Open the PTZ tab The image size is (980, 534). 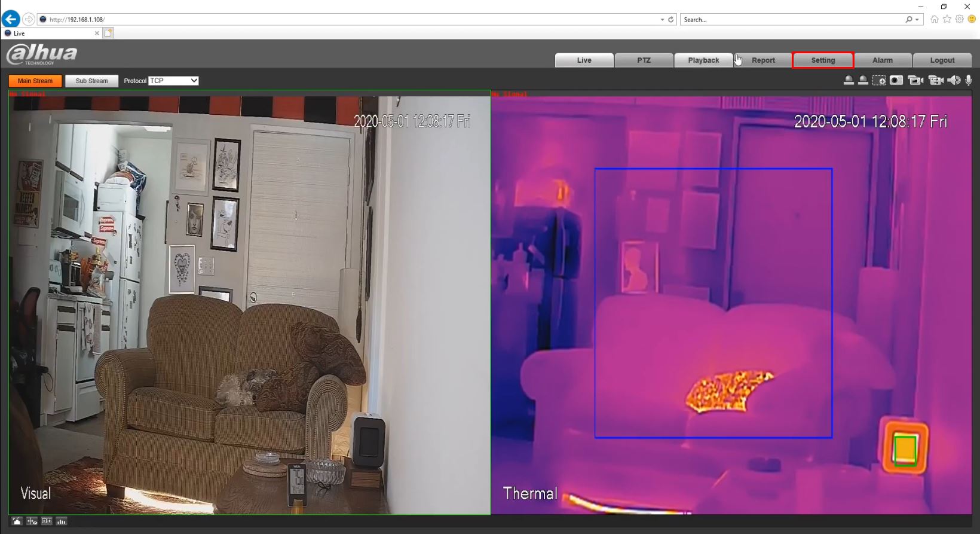coord(644,60)
